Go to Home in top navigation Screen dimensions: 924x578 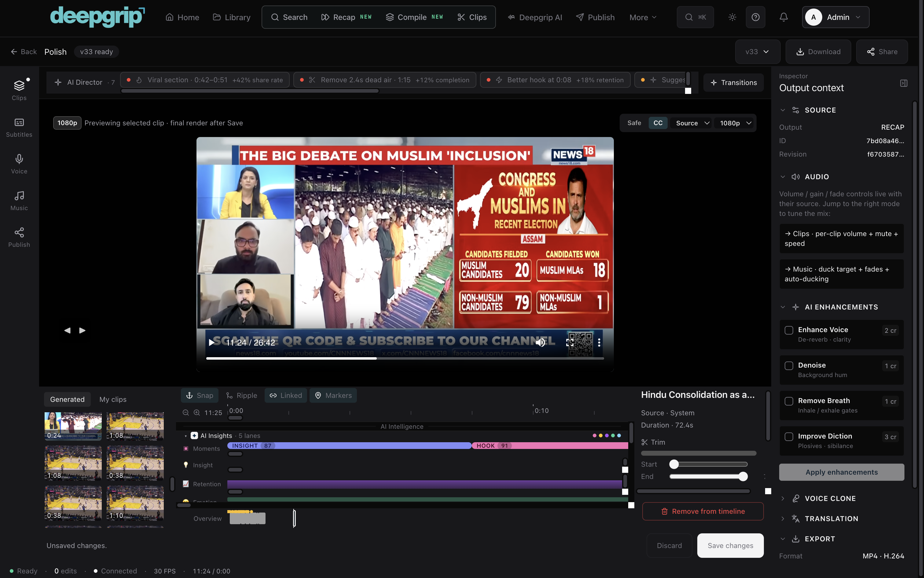(x=182, y=17)
